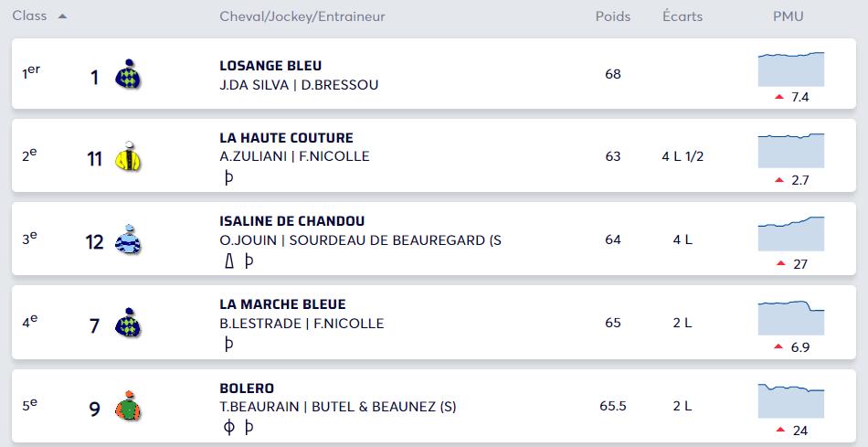Click blinkers equipment icon under La Haute Couture
The height and width of the screenshot is (447, 868).
point(228,177)
